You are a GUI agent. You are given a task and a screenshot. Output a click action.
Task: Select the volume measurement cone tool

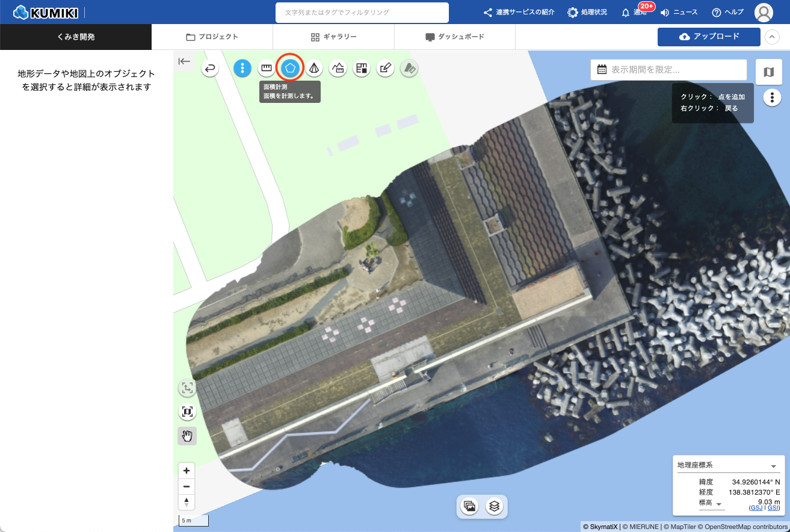tap(313, 68)
